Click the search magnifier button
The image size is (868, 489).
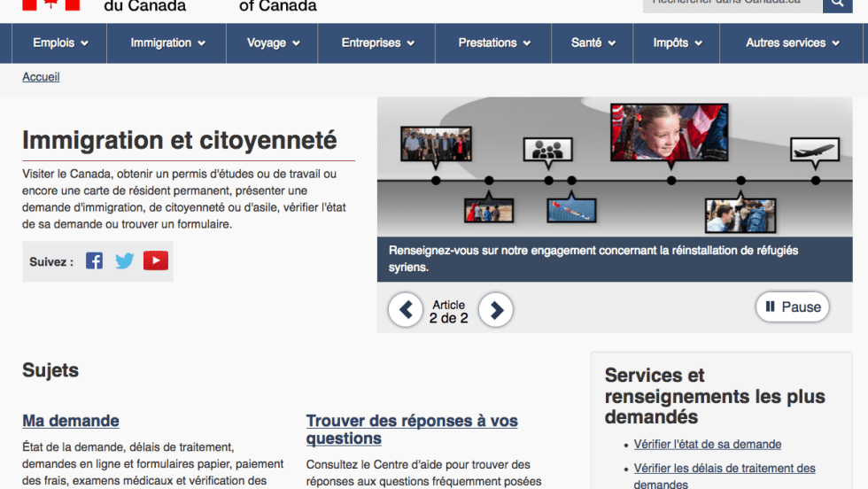point(837,4)
